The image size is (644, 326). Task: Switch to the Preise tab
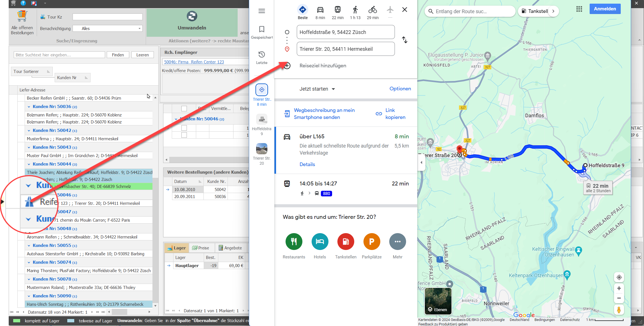point(201,248)
